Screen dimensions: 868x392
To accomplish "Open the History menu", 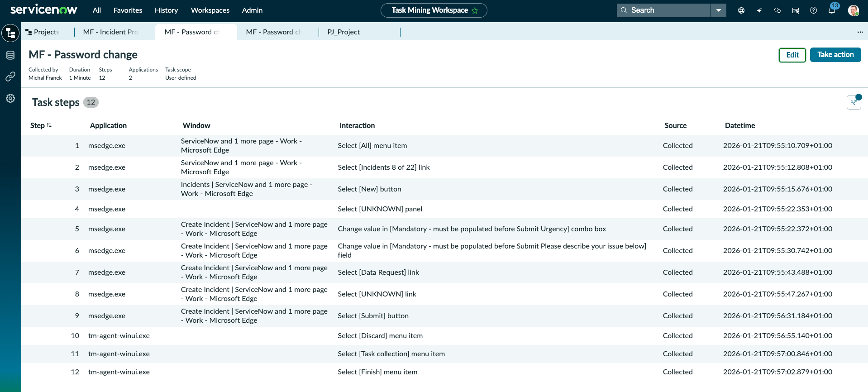I will (166, 10).
